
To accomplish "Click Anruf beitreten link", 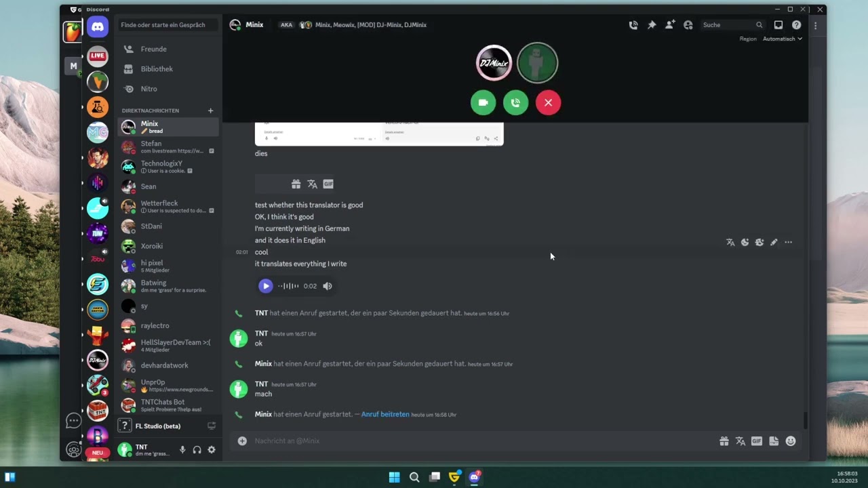I will pyautogui.click(x=385, y=414).
